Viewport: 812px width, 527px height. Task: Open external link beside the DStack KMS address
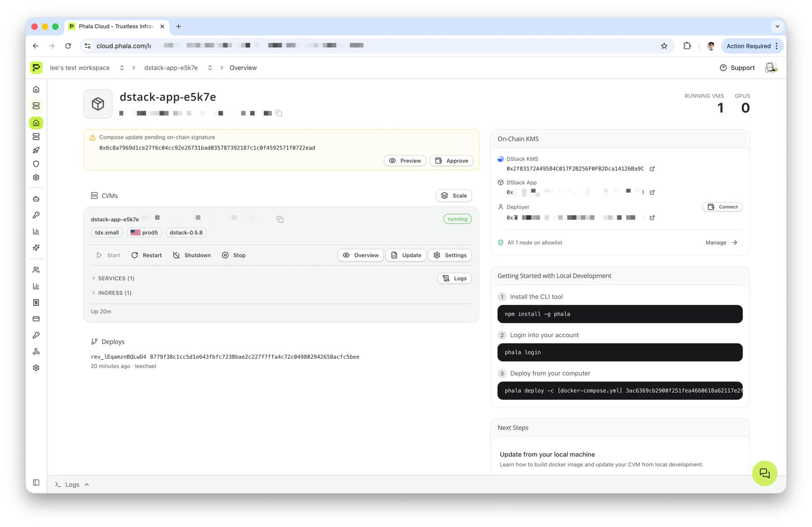652,168
